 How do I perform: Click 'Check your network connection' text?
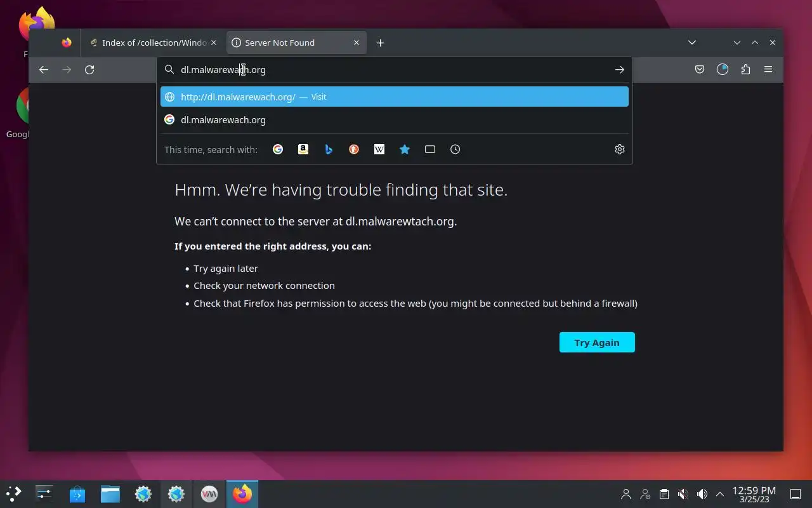[264, 286]
